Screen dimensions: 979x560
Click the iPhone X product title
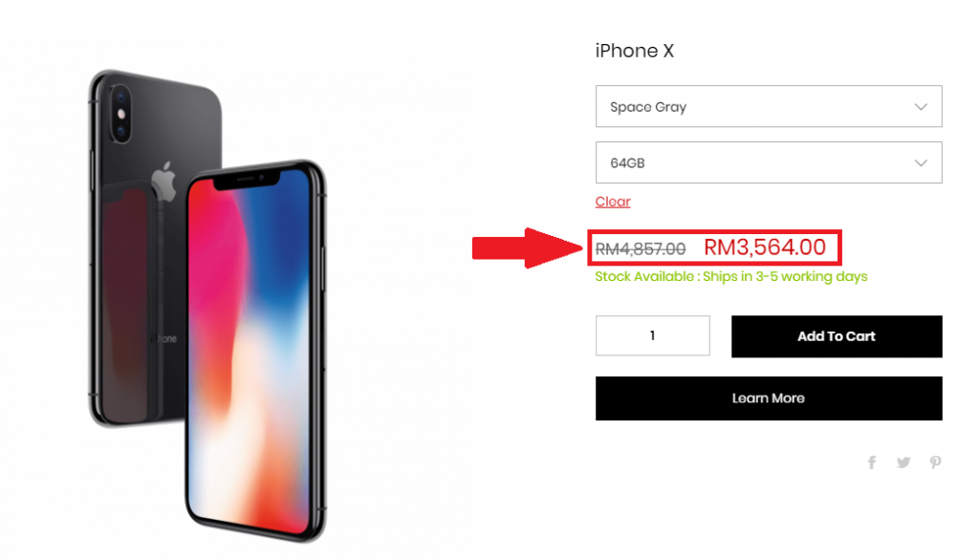(635, 51)
